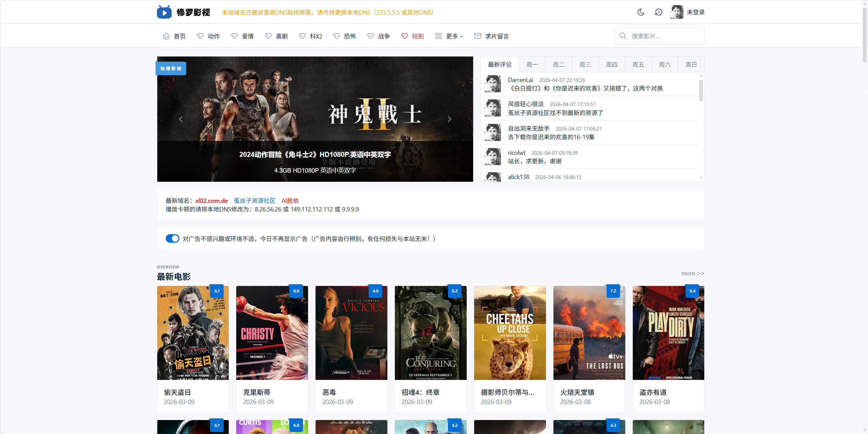This screenshot has width=868, height=434.
Task: Switch to dark mode via the moon icon
Action: coord(641,12)
